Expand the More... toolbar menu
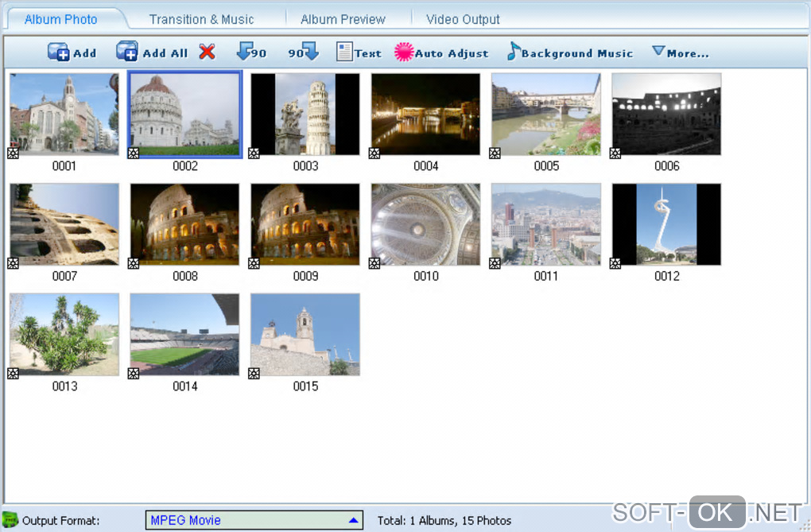This screenshot has width=811, height=532. point(680,52)
